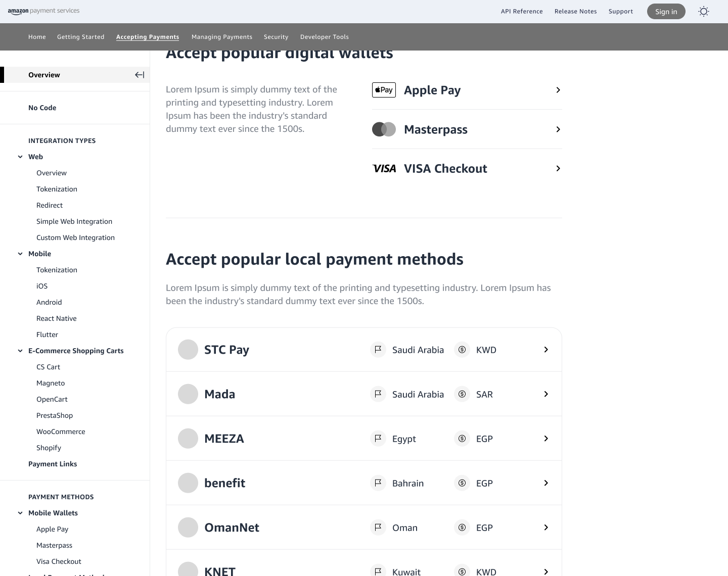This screenshot has width=728, height=576.
Task: Go to the Home tab
Action: coord(37,37)
